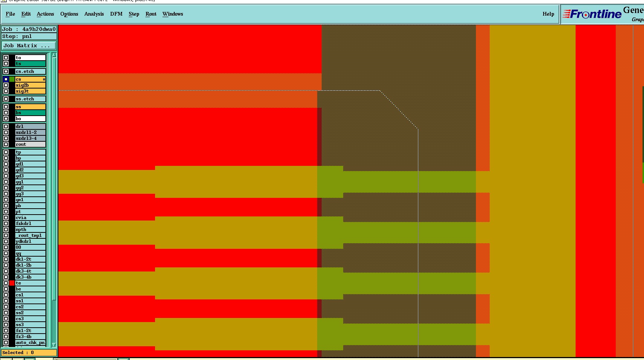Click the Frontline logo

(592, 14)
